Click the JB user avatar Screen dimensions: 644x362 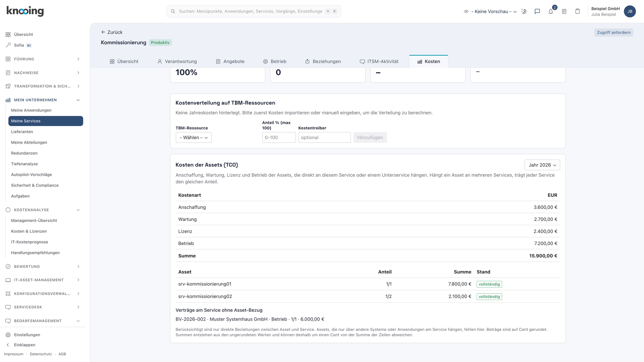(630, 11)
